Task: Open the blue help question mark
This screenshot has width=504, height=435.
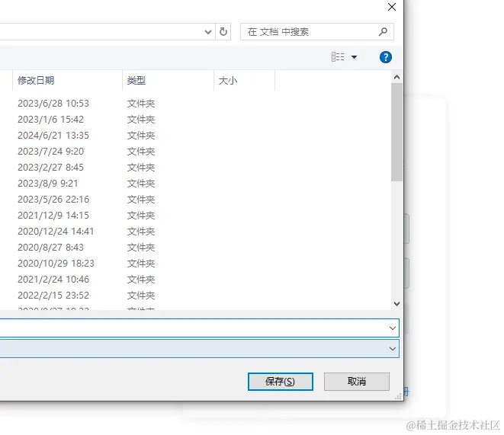Action: tap(386, 57)
